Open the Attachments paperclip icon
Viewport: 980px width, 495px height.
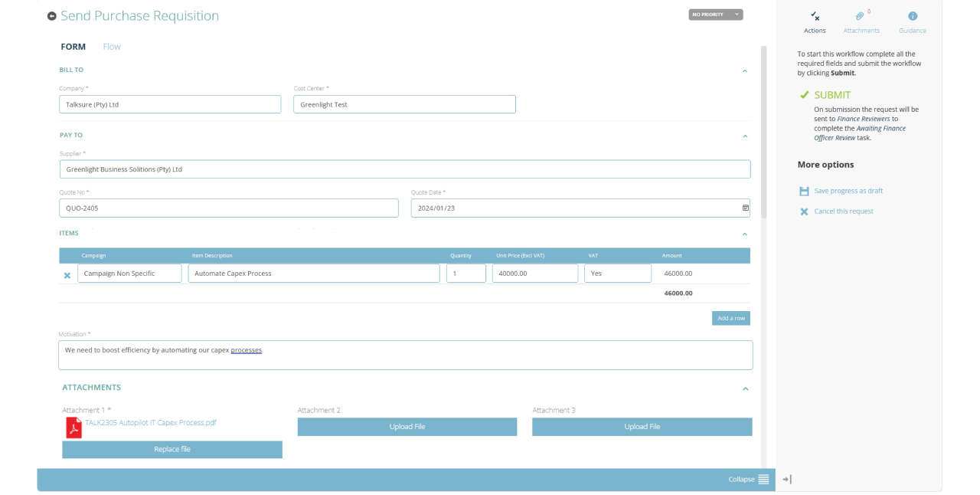(x=861, y=16)
